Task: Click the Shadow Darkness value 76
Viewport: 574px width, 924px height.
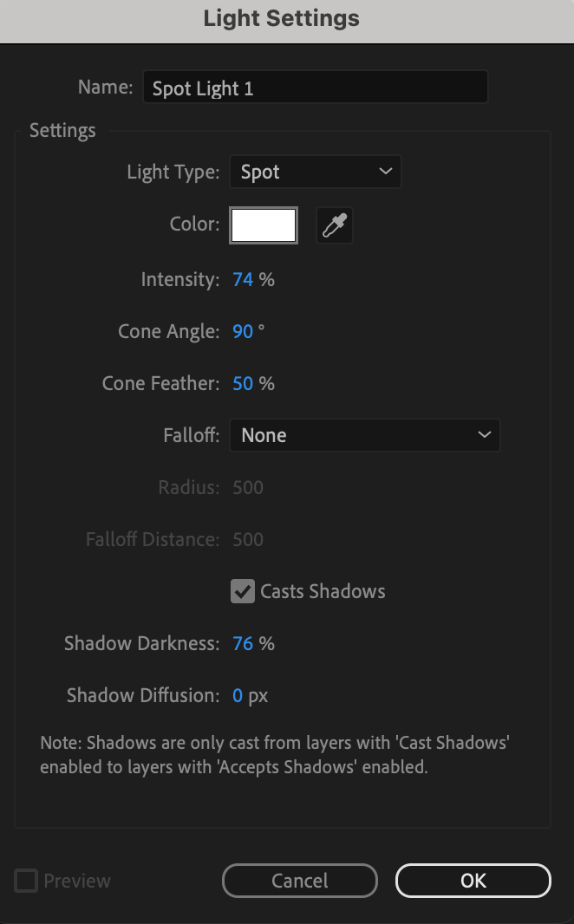Action: click(243, 644)
